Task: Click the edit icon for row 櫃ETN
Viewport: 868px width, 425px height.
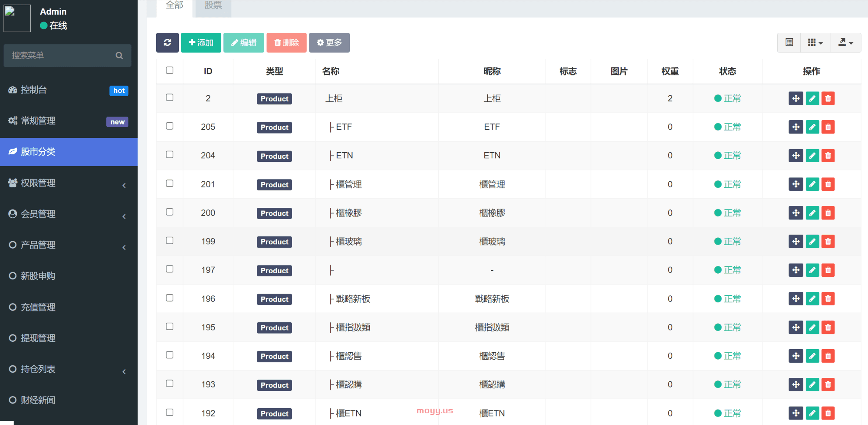Action: pos(812,413)
